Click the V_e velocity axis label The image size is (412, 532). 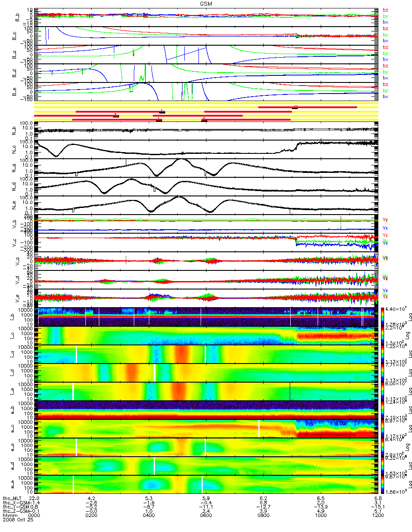click(x=18, y=298)
